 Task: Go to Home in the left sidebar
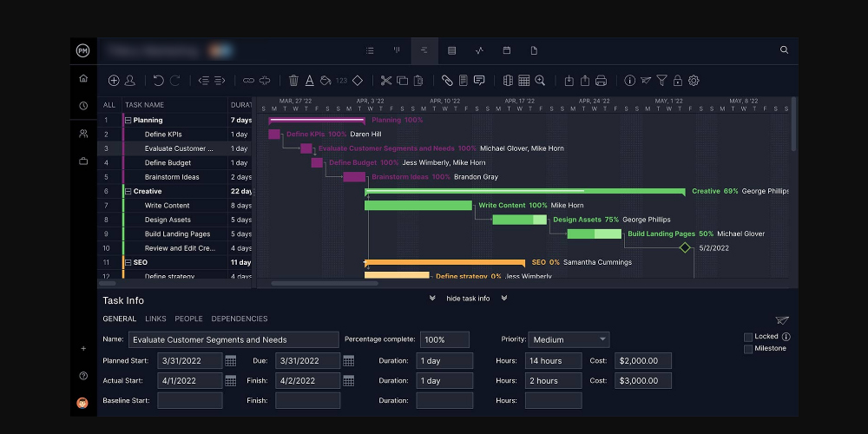click(x=83, y=78)
